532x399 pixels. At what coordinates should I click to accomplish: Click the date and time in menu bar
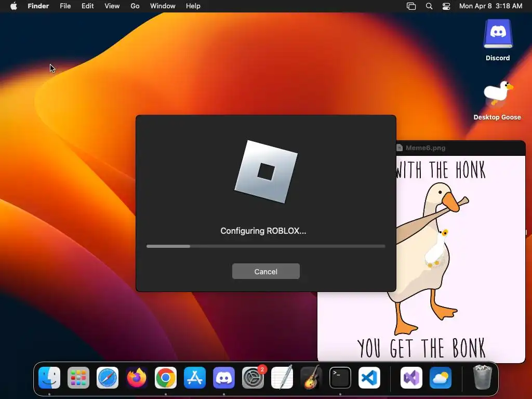[x=490, y=6]
